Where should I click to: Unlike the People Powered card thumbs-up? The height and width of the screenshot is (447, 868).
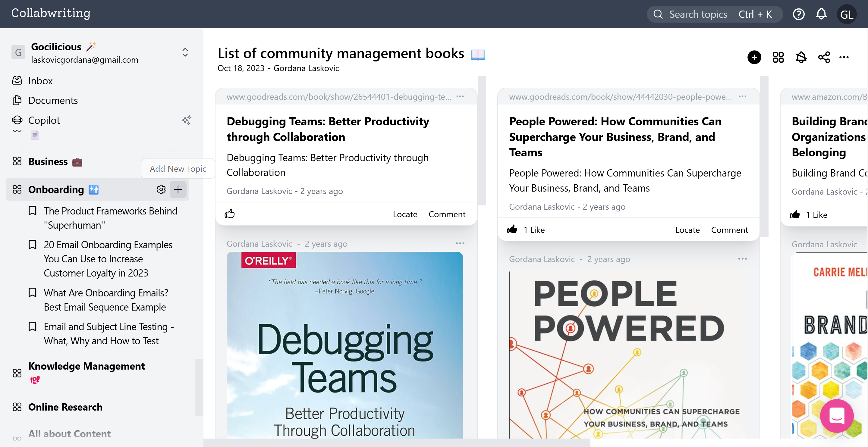pyautogui.click(x=512, y=230)
